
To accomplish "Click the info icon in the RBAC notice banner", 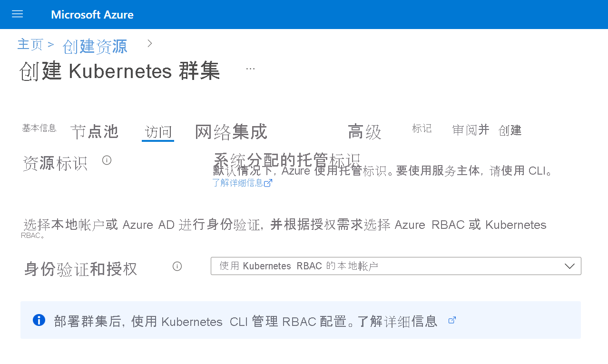I will point(39,320).
